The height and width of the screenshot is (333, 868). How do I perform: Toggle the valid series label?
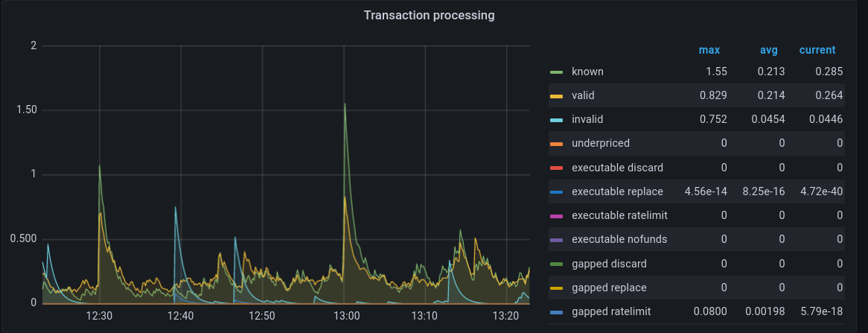[x=583, y=96]
